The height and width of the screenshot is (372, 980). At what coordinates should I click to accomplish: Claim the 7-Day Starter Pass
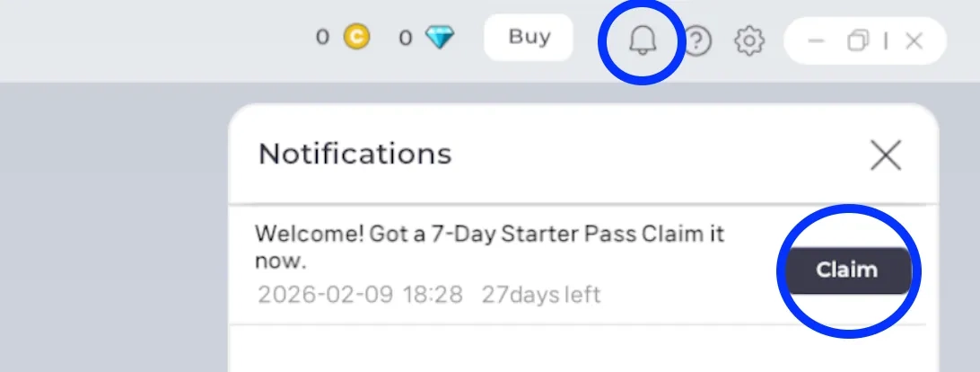846,270
